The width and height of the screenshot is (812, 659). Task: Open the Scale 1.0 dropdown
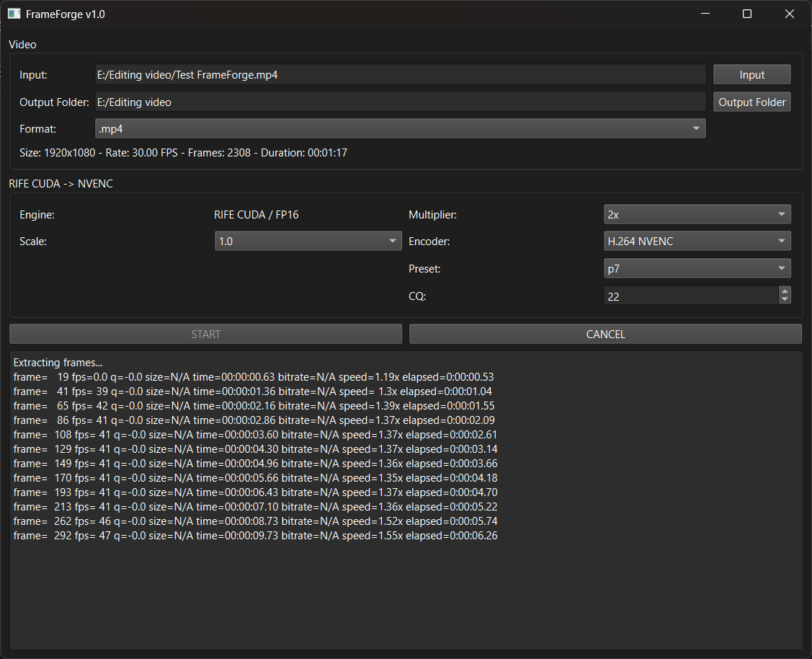(308, 241)
